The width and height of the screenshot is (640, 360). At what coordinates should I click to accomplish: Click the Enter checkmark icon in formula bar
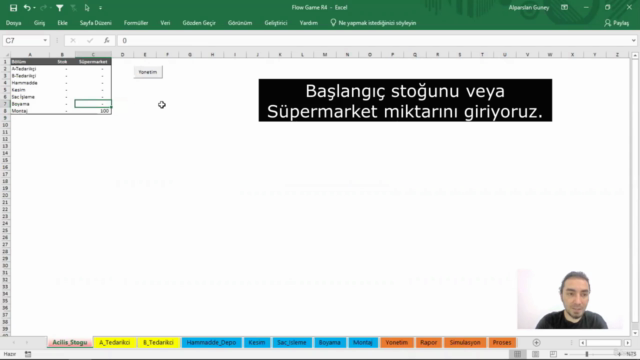90,40
